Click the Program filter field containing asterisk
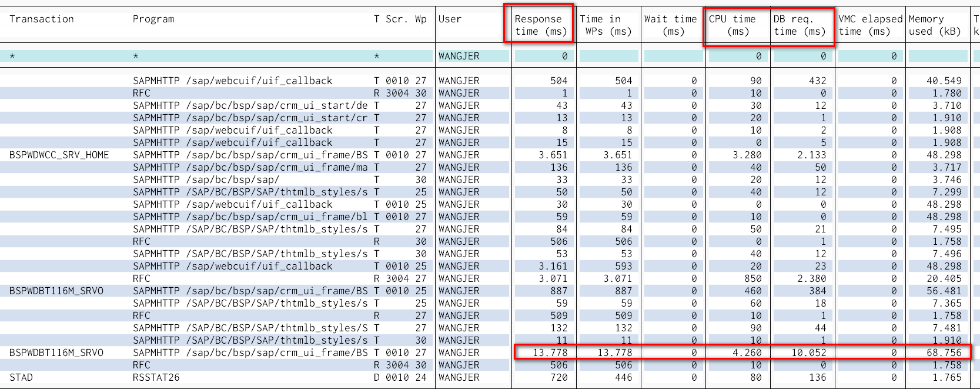The image size is (980, 389). (250, 56)
